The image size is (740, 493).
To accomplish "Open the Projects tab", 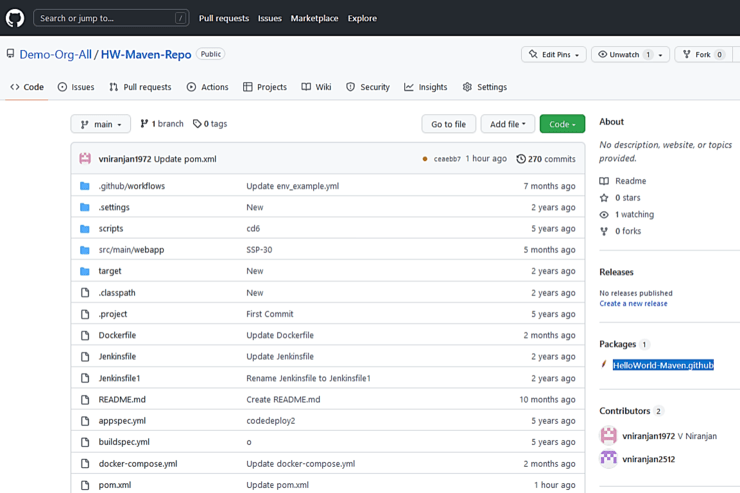I will pyautogui.click(x=265, y=87).
